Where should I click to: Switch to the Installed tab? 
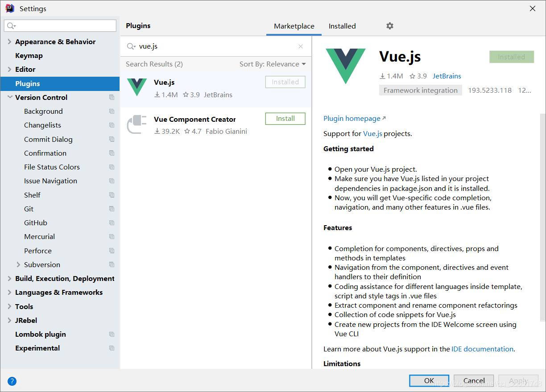coord(342,26)
